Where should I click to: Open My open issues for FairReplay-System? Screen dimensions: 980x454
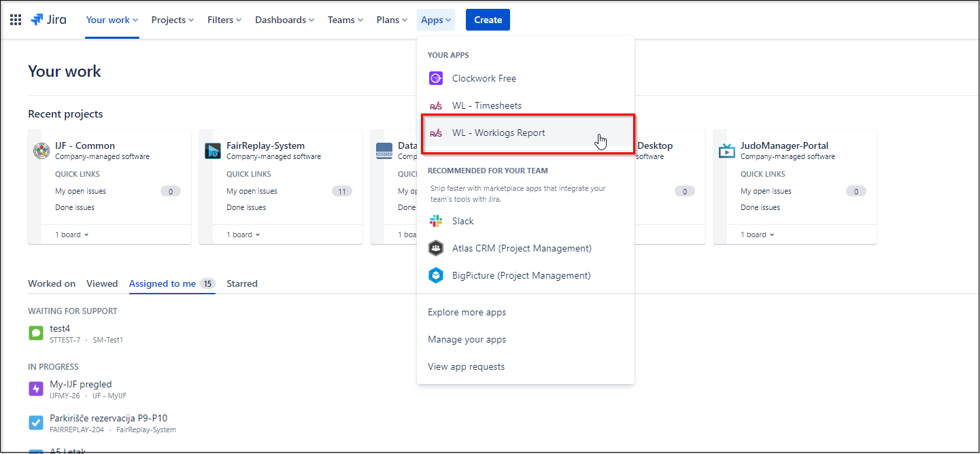pos(252,191)
